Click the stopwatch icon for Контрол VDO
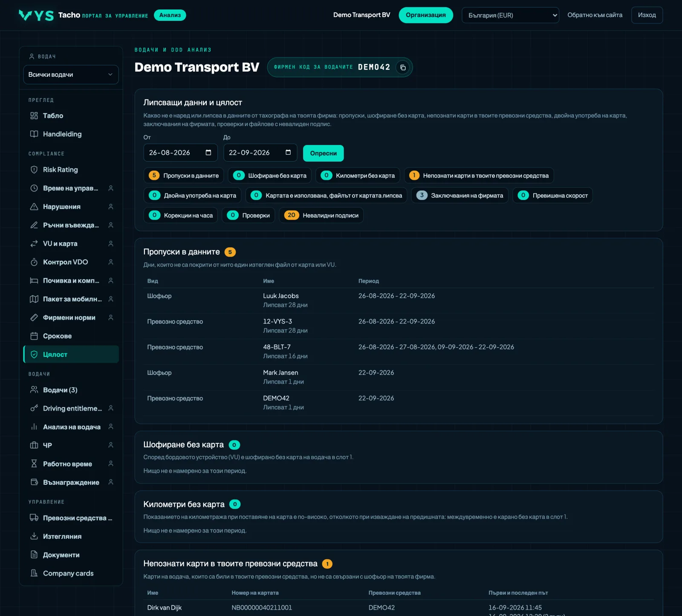682x616 pixels. 34,262
